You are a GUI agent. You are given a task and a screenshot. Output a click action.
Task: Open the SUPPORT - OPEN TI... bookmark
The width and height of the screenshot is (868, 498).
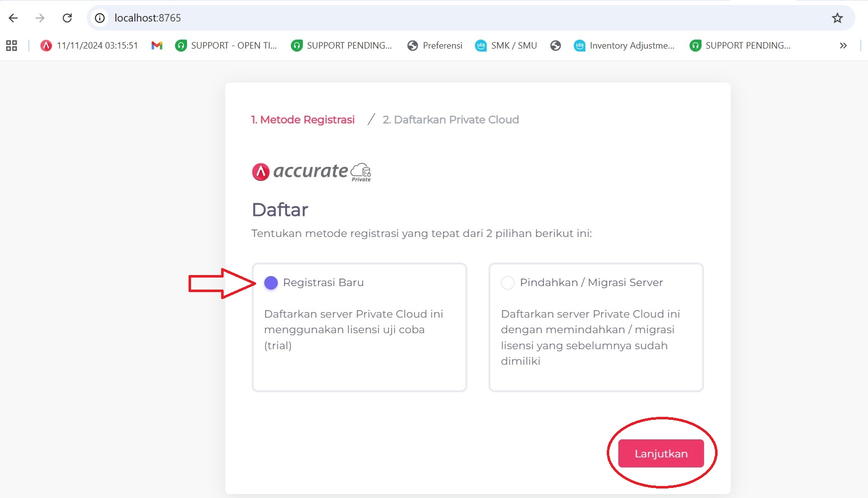point(226,46)
